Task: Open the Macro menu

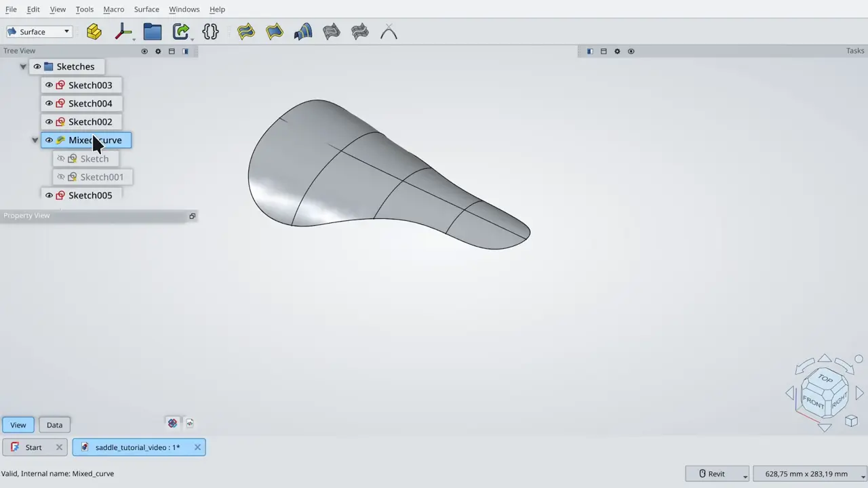Action: 114,9
